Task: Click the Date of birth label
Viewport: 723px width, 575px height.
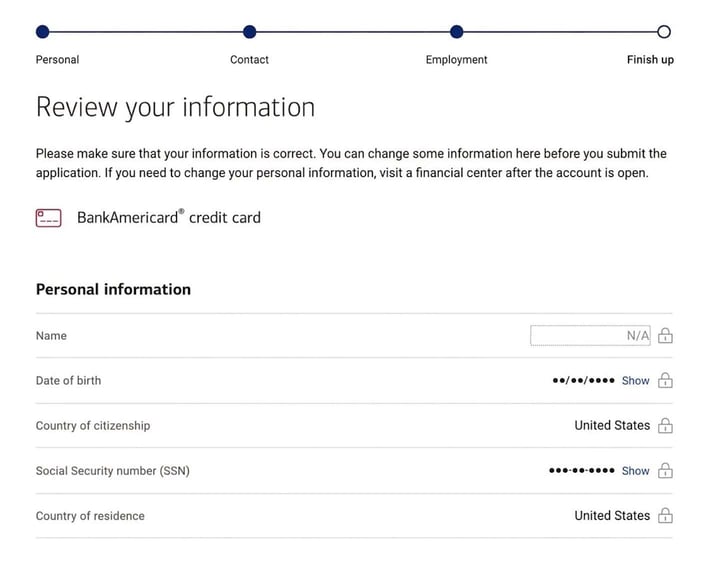Action: [68, 380]
